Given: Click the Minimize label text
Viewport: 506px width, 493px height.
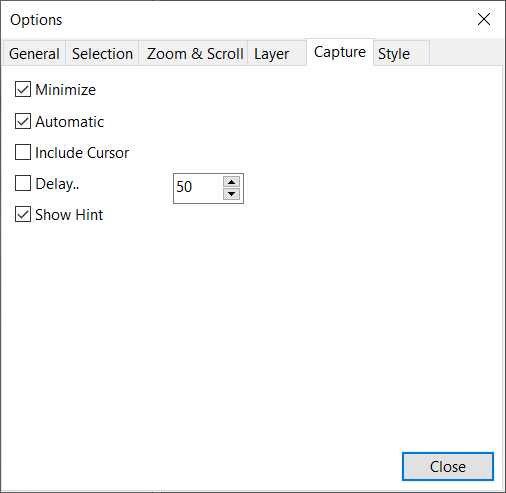Looking at the screenshot, I should pyautogui.click(x=66, y=90).
